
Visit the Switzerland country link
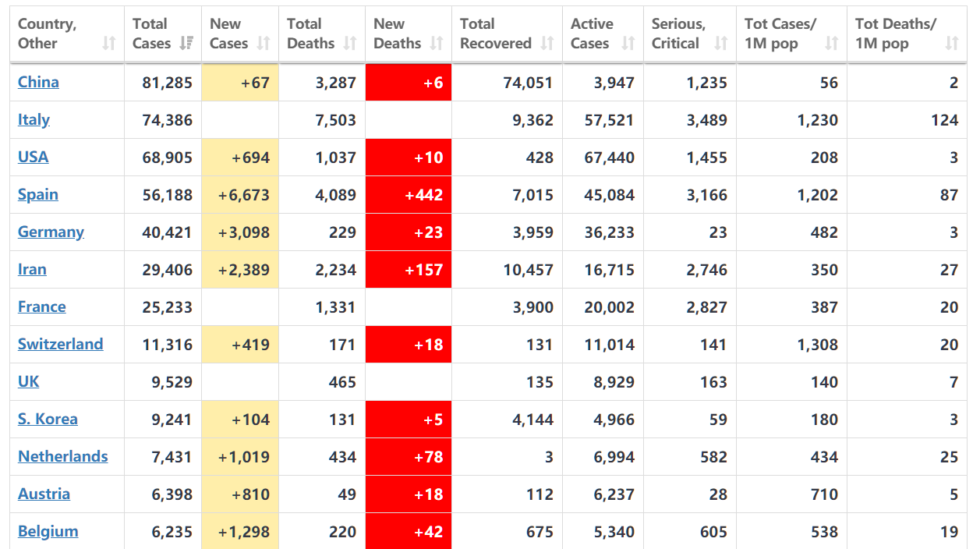pyautogui.click(x=60, y=344)
